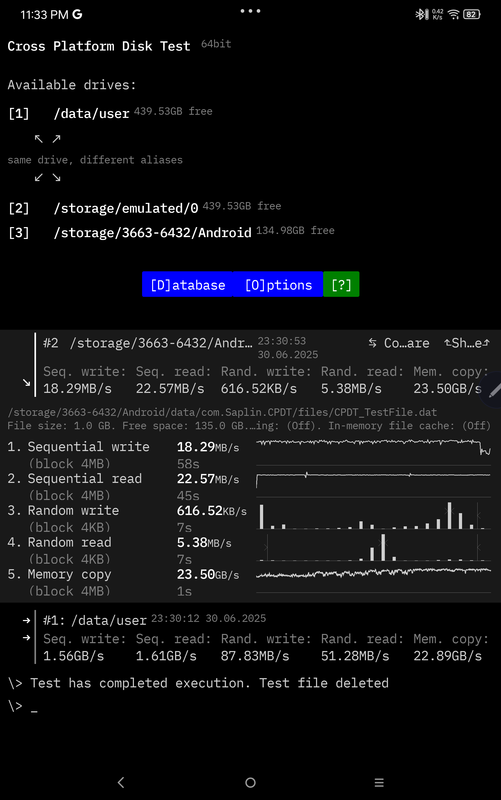501x800 pixels.
Task: Tap the 3. Random write test row label
Action: (x=63, y=511)
